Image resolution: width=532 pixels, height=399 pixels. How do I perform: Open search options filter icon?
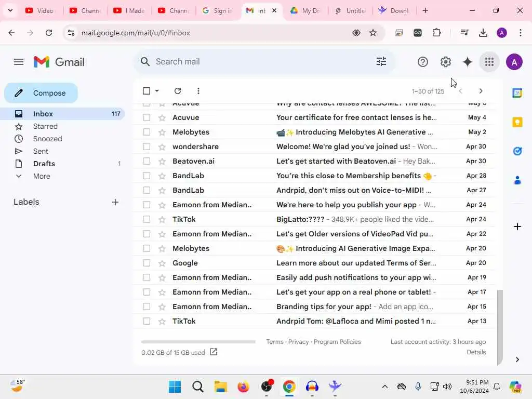pos(381,61)
